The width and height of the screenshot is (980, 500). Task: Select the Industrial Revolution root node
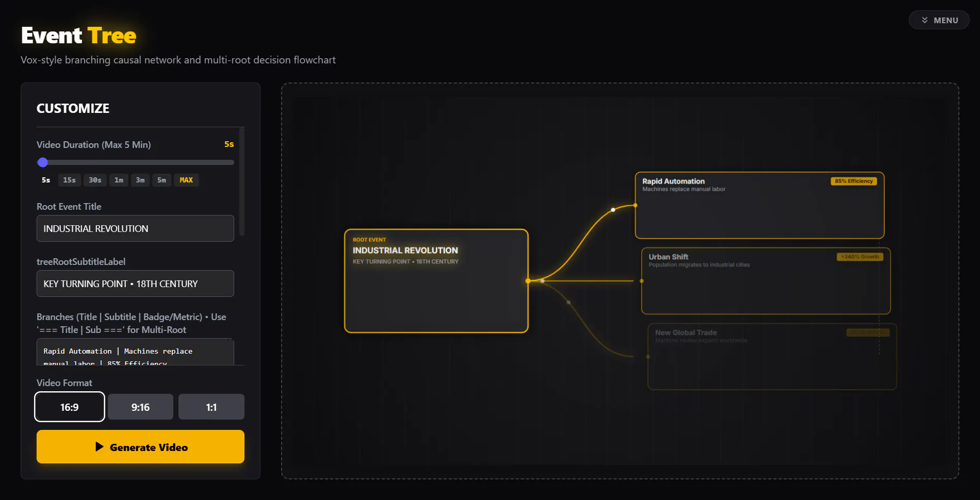[x=436, y=281]
